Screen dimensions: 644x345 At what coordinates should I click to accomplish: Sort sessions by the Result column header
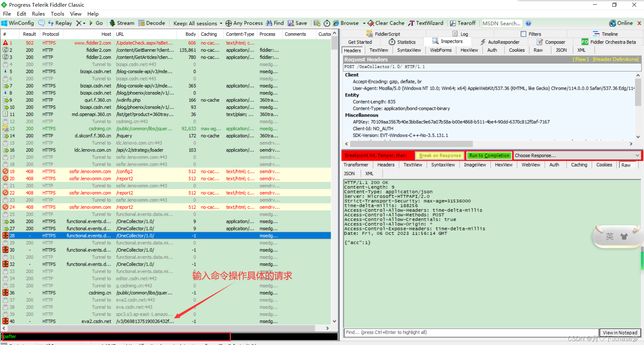tap(29, 34)
